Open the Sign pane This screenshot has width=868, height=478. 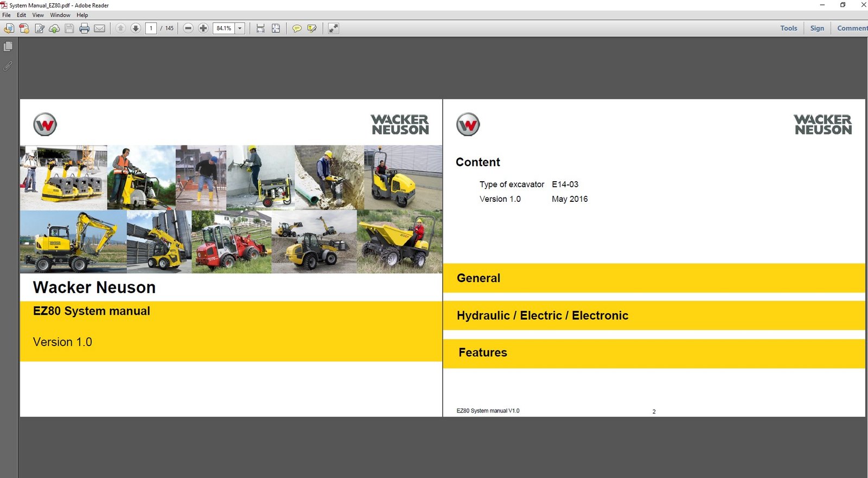coord(817,28)
